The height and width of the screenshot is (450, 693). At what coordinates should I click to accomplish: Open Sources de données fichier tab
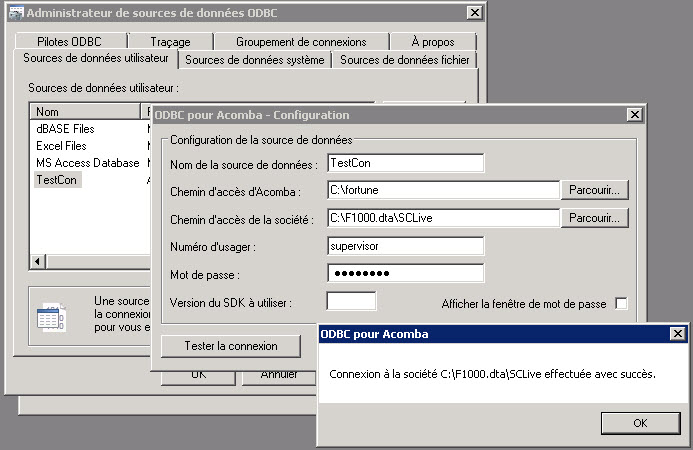coord(404,60)
